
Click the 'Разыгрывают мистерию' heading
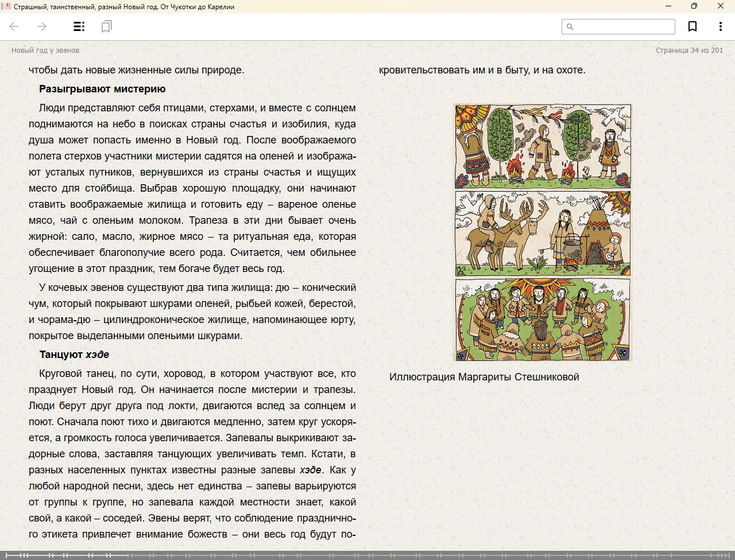click(102, 89)
